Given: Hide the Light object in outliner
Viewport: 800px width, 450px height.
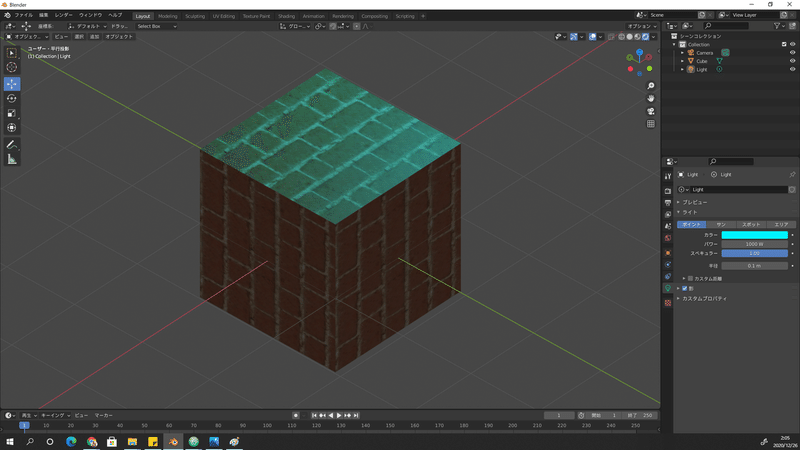Looking at the screenshot, I should point(792,69).
